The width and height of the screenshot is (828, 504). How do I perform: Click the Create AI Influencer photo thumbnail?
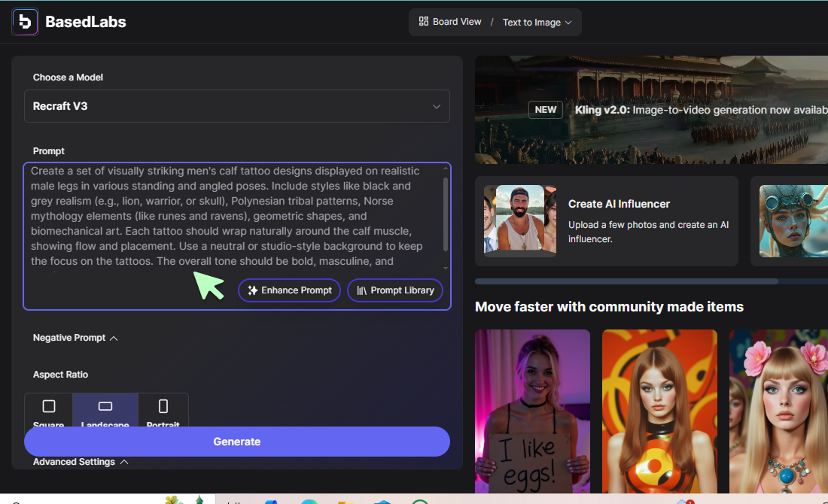520,220
